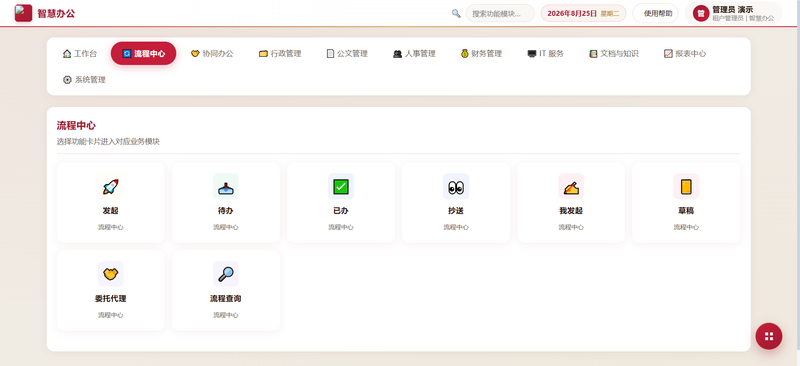Switch to the 人事管理 tab
The image size is (800, 366).
414,54
